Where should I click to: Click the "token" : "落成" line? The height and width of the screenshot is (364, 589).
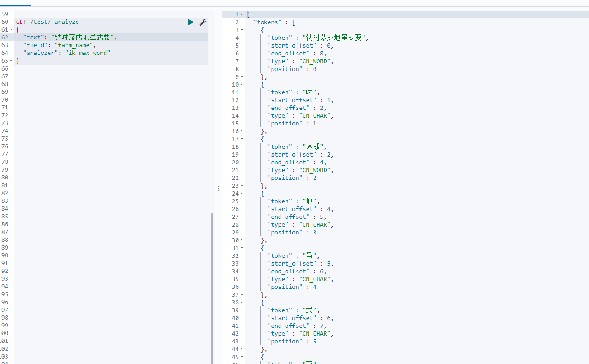click(297, 147)
